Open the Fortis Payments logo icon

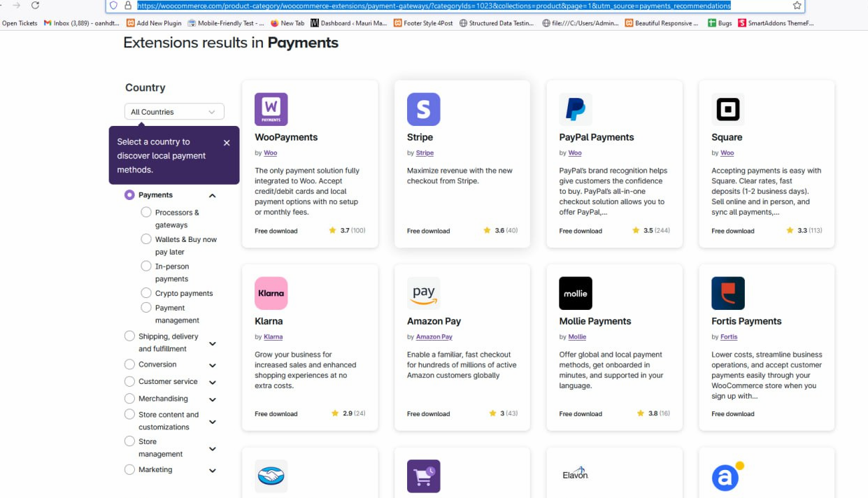[728, 293]
